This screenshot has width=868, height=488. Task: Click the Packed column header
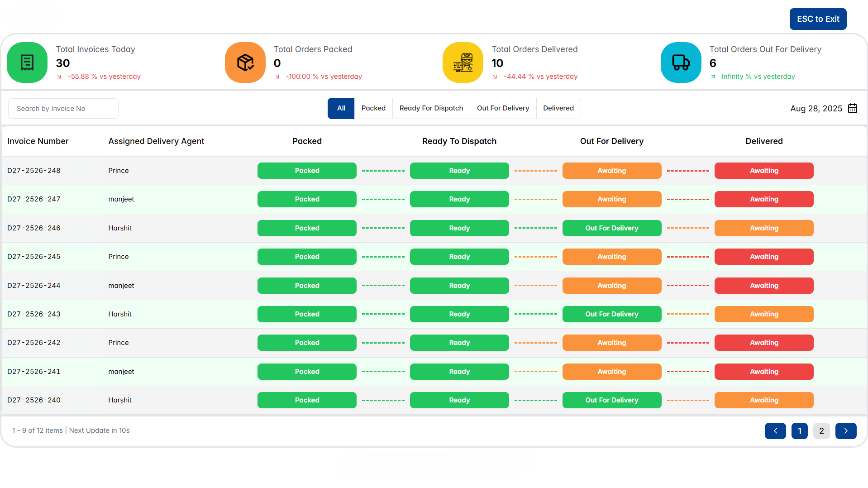click(307, 141)
